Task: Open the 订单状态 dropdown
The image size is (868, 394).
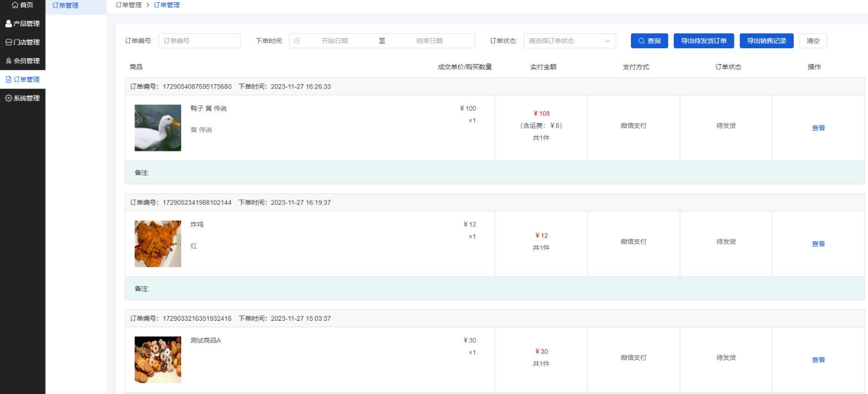Action: 570,41
